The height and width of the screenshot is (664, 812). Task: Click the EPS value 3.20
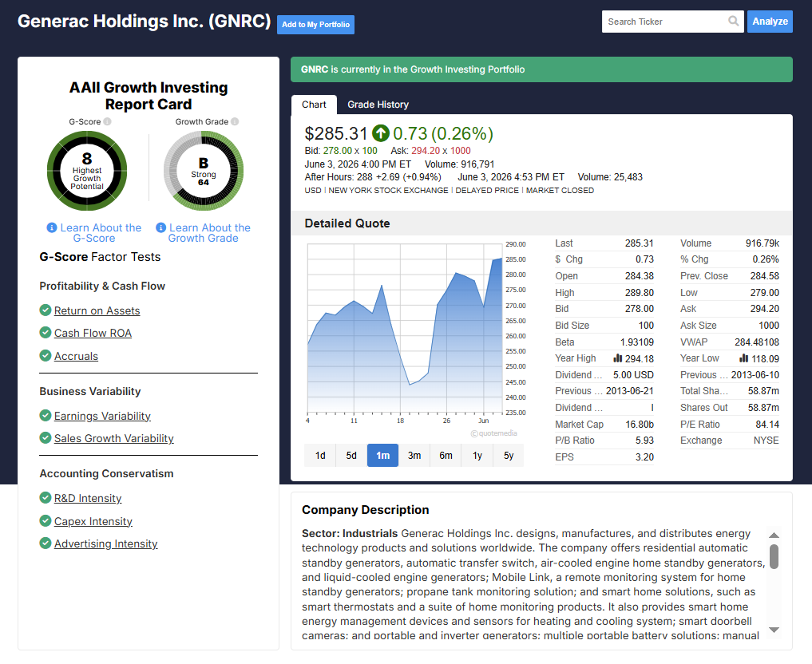645,457
